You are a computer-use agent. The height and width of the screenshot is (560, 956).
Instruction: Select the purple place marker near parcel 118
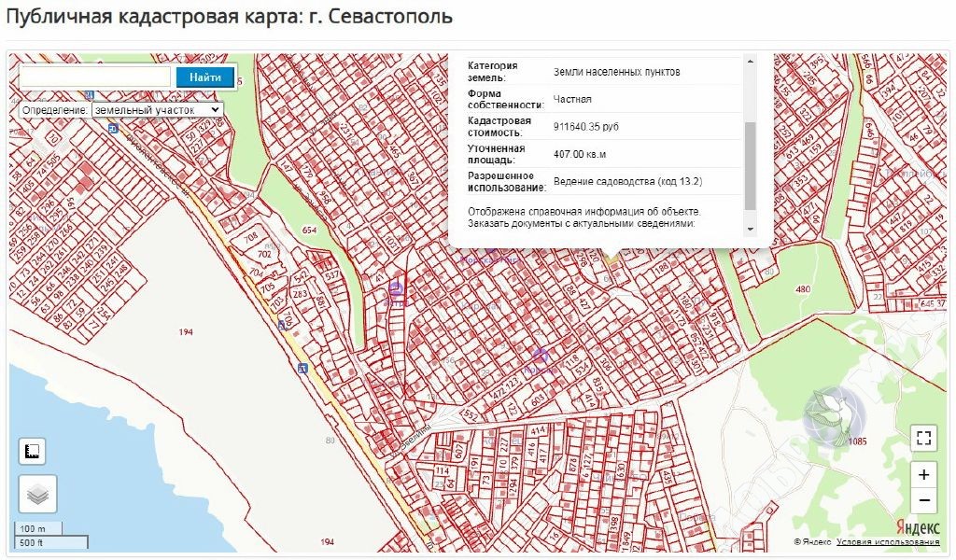[x=541, y=356]
